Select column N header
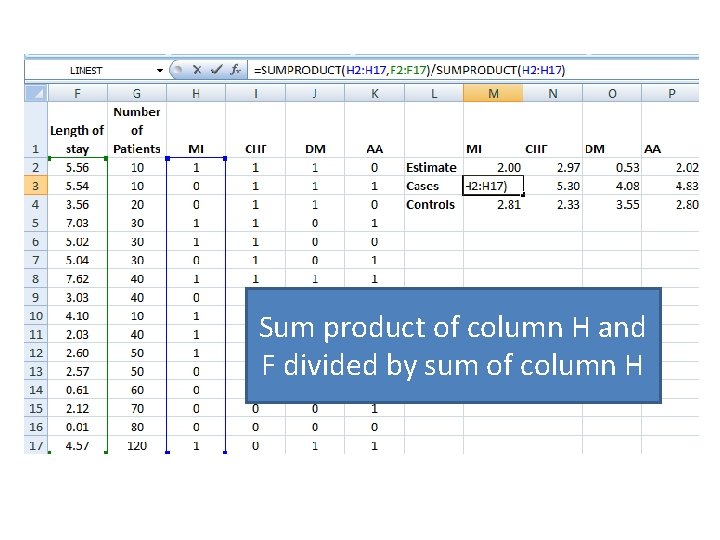The height and width of the screenshot is (540, 720). click(553, 93)
